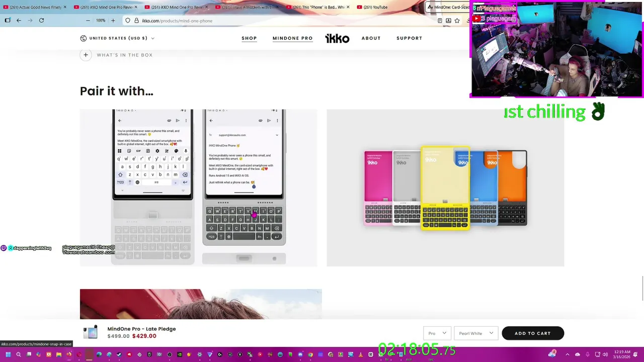Click the forward navigation arrow

pyautogui.click(x=30, y=21)
